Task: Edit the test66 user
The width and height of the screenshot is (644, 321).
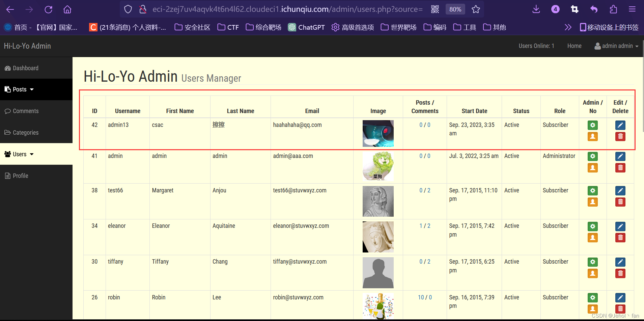Action: coord(620,191)
